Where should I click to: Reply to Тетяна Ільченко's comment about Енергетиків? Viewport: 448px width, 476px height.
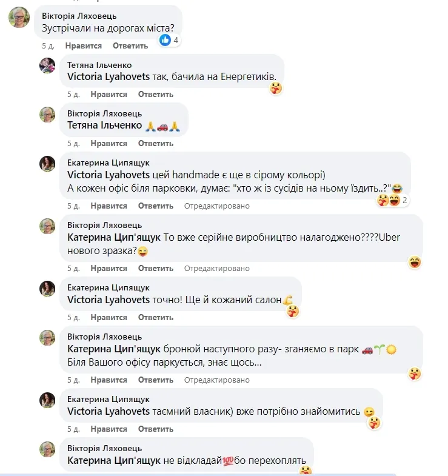click(155, 95)
